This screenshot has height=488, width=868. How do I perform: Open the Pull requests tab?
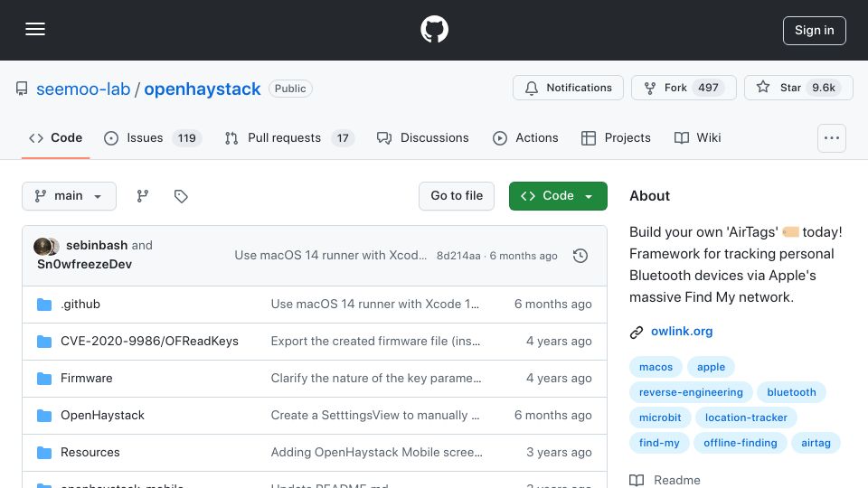289,137
